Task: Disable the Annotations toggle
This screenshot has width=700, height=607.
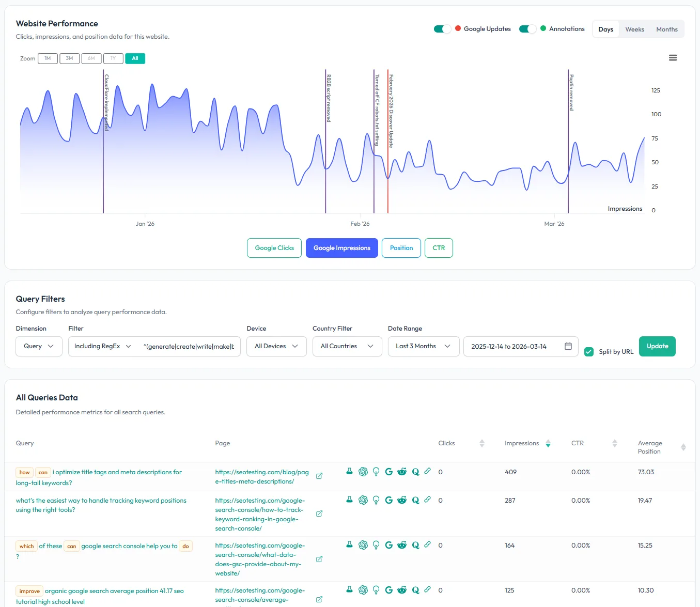Action: (x=527, y=29)
